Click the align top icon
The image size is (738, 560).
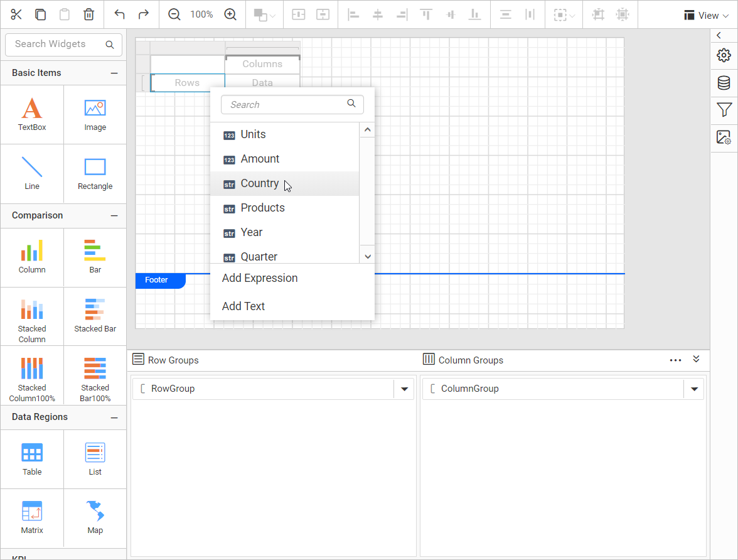point(427,15)
